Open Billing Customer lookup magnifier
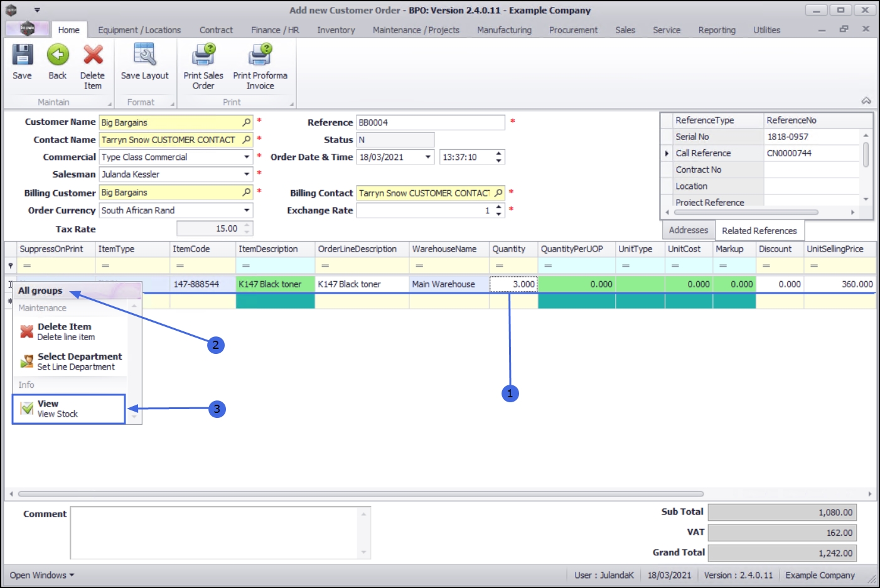880x588 pixels. 247,192
